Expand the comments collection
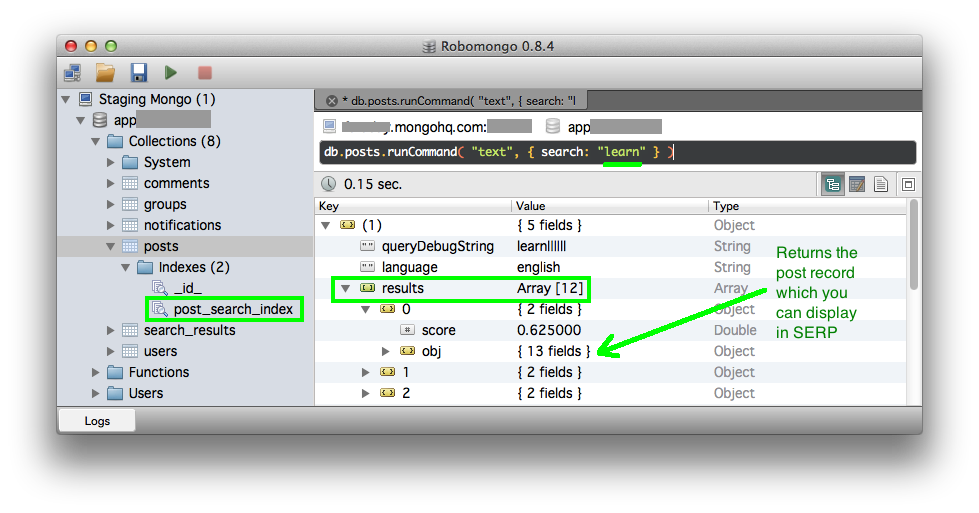This screenshot has height=513, width=979. (x=111, y=183)
